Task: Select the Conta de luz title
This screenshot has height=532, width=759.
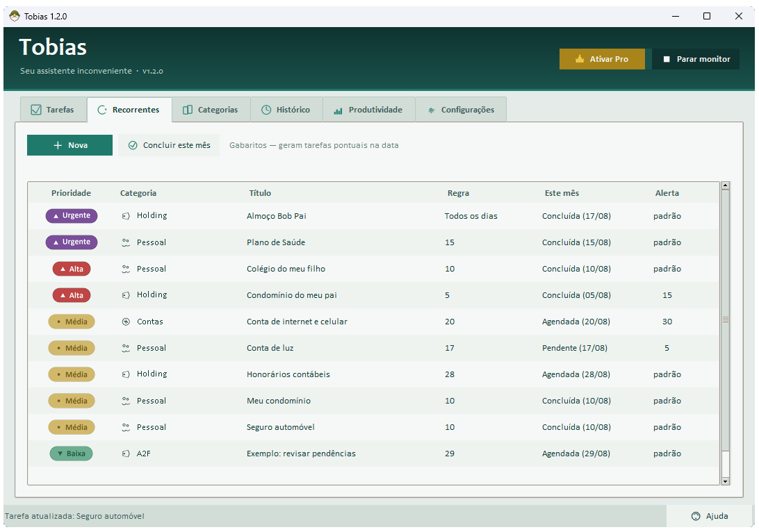Action: 270,348
